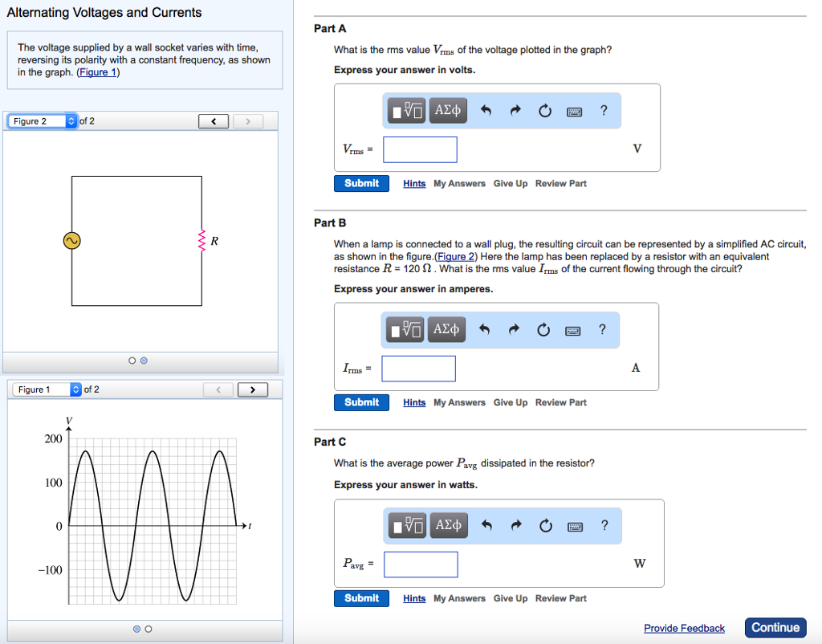The width and height of the screenshot is (822, 644).
Task: Select second dot indicator under circuit figure
Action: click(x=144, y=361)
